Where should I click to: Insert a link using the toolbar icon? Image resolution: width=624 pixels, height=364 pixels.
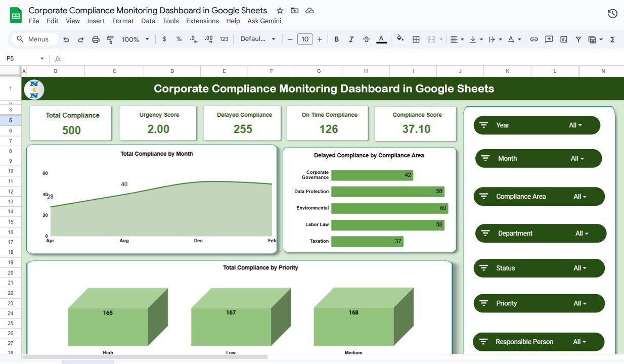534,39
